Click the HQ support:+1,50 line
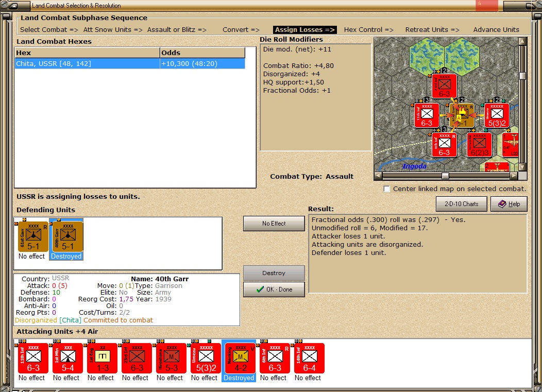Screen dimensions: 542x392 click(294, 82)
